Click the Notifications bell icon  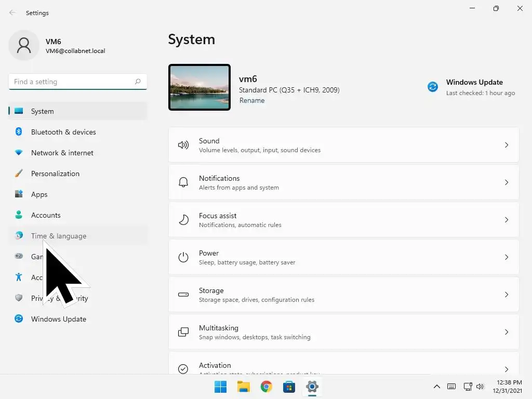point(183,182)
